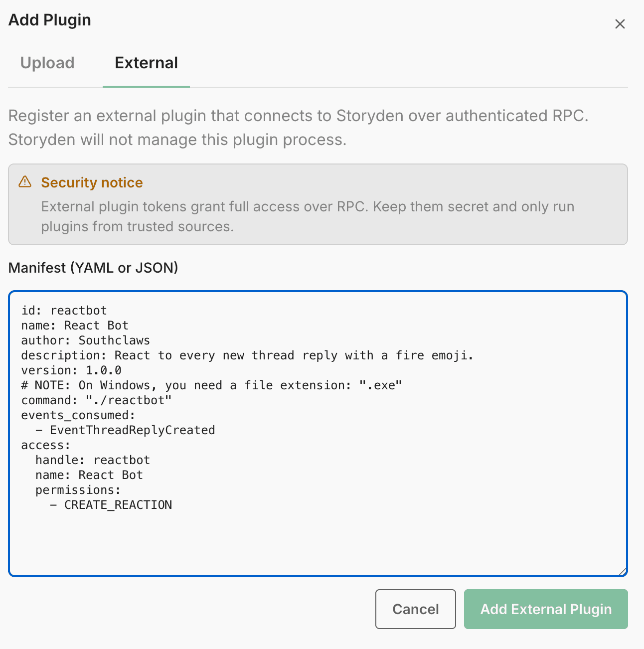Select the External tab
The height and width of the screenshot is (649, 644).
click(146, 63)
